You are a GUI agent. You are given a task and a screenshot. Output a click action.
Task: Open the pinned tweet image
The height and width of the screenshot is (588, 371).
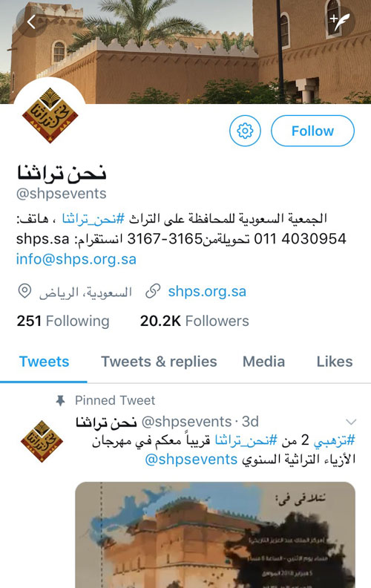click(x=215, y=535)
